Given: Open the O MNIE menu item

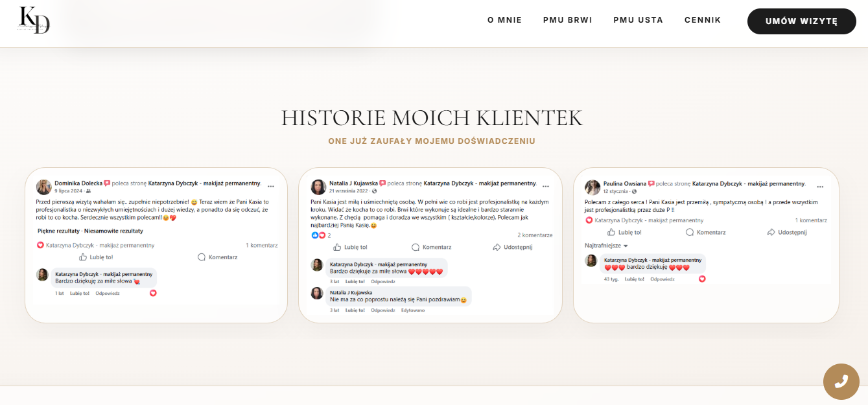Looking at the screenshot, I should tap(504, 20).
